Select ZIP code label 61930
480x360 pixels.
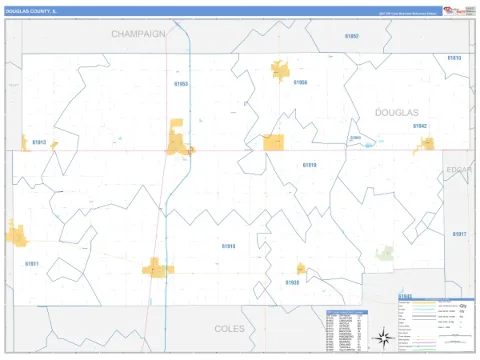(292, 283)
